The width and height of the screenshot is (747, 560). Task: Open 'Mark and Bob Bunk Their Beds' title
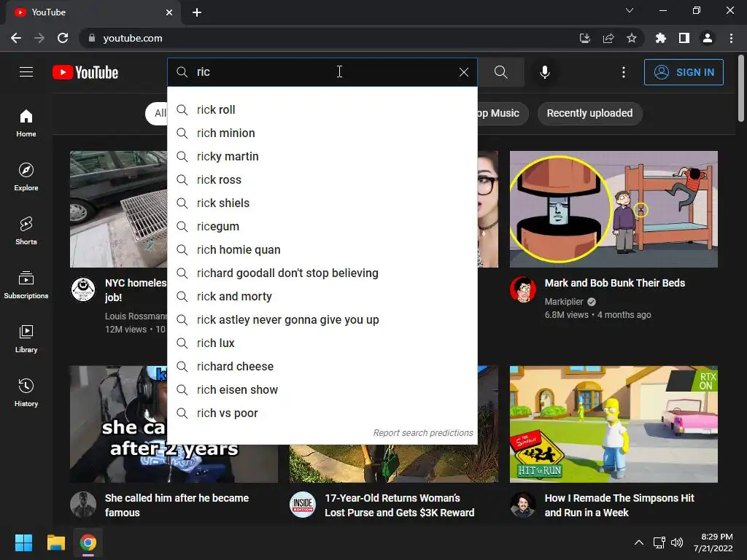click(614, 283)
